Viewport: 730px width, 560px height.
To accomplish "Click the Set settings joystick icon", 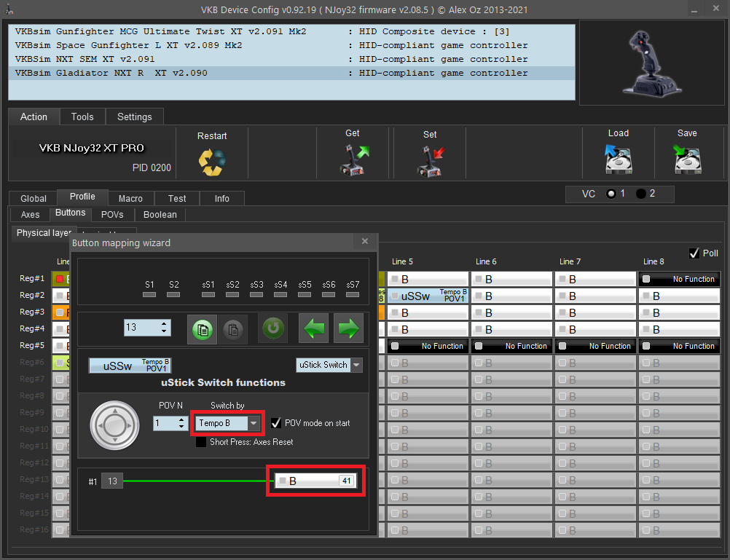I will click(x=430, y=159).
